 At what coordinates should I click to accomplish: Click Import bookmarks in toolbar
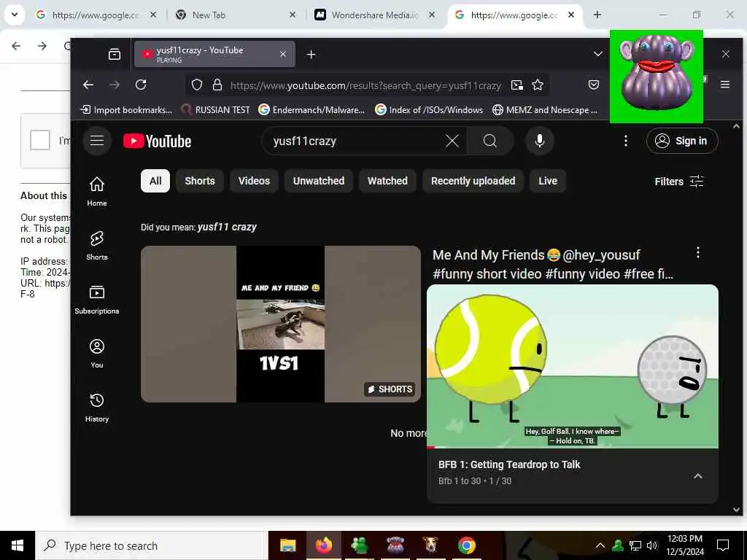[126, 110]
